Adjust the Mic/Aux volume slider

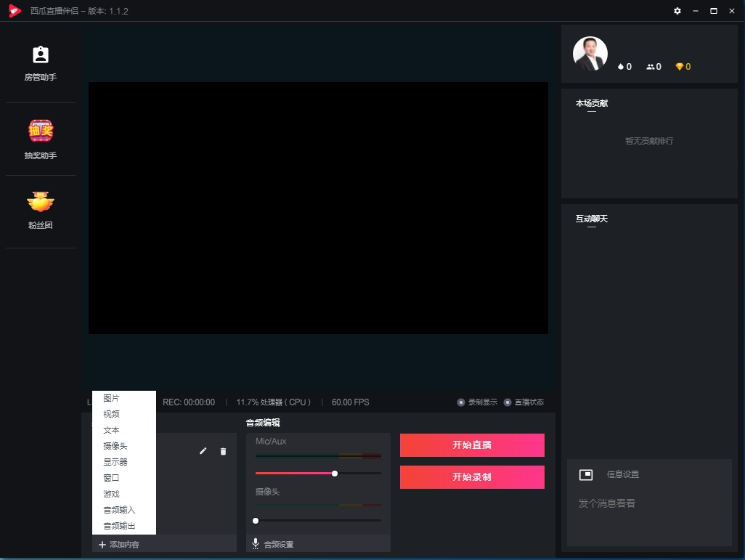[x=335, y=473]
